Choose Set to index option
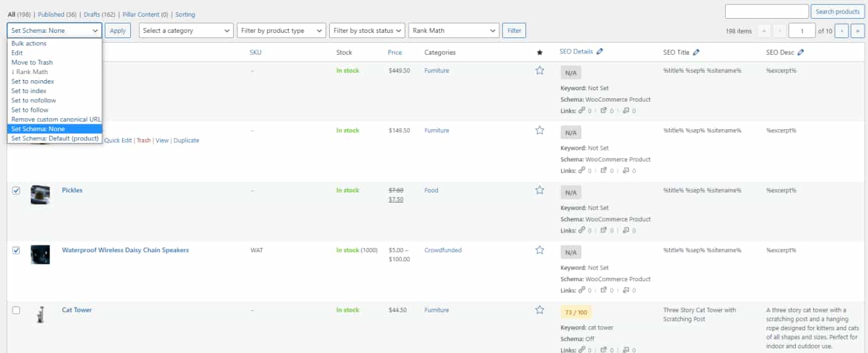868x353 pixels. coord(55,91)
